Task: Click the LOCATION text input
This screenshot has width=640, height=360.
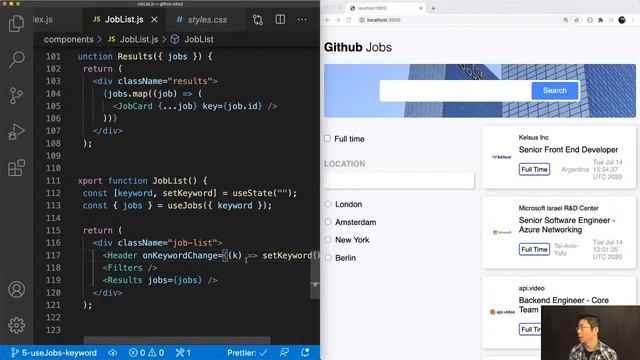Action: 399,181
